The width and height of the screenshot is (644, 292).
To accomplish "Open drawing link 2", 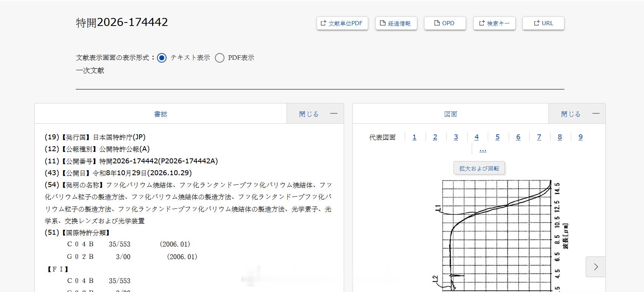I will (x=435, y=137).
